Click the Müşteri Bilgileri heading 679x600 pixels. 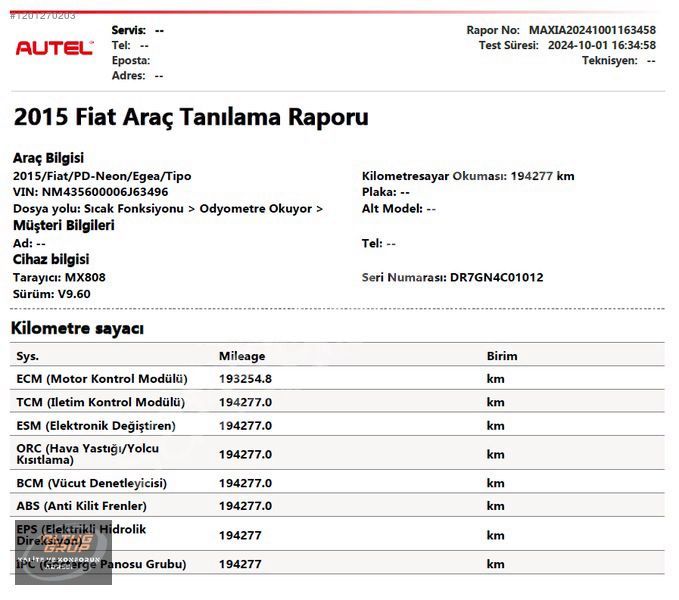[x=64, y=226]
